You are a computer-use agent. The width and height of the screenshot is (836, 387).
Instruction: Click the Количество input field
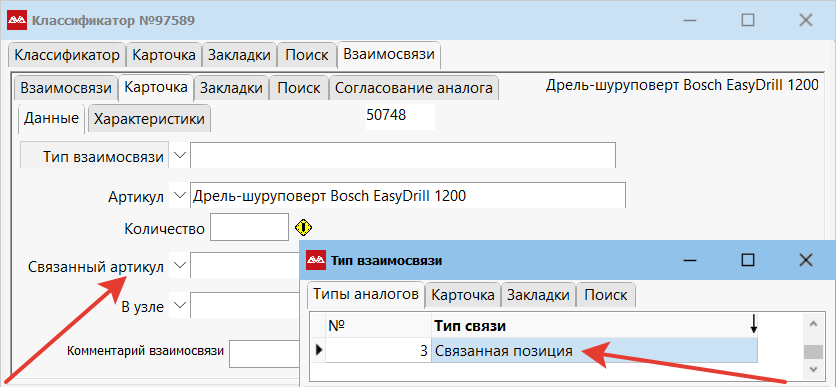pyautogui.click(x=250, y=228)
